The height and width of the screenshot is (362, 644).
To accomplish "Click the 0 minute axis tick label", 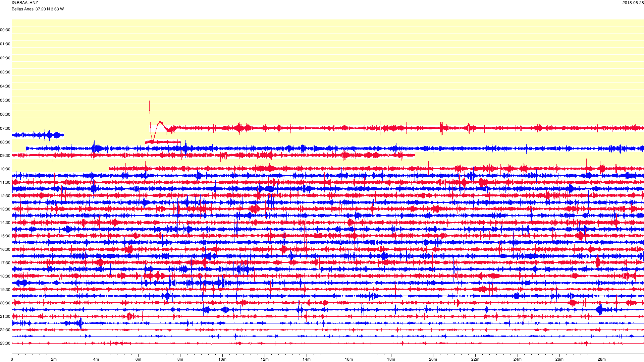I will coord(12,359).
